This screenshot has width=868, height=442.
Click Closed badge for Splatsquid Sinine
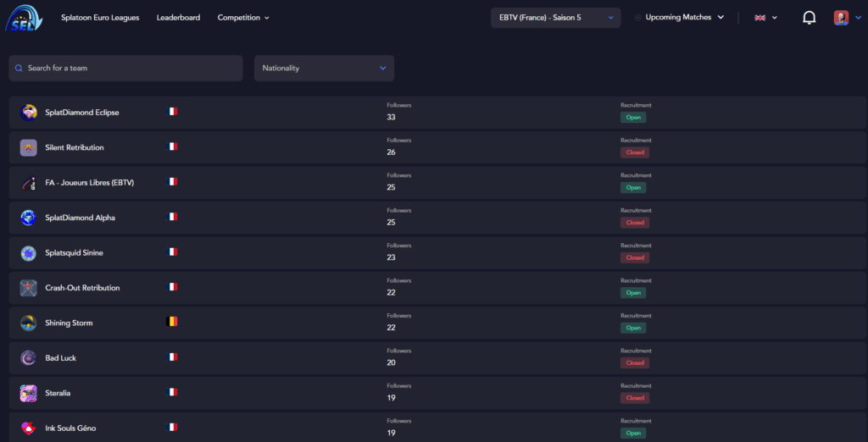click(x=635, y=257)
